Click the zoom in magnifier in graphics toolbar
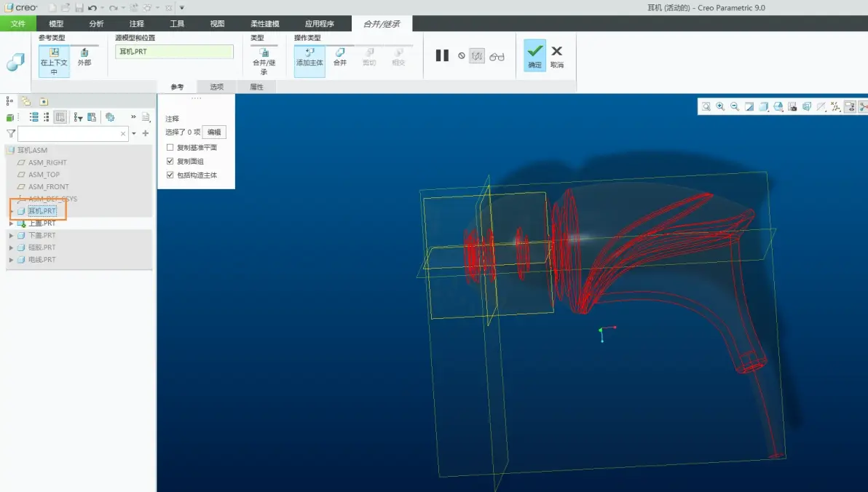 click(720, 106)
